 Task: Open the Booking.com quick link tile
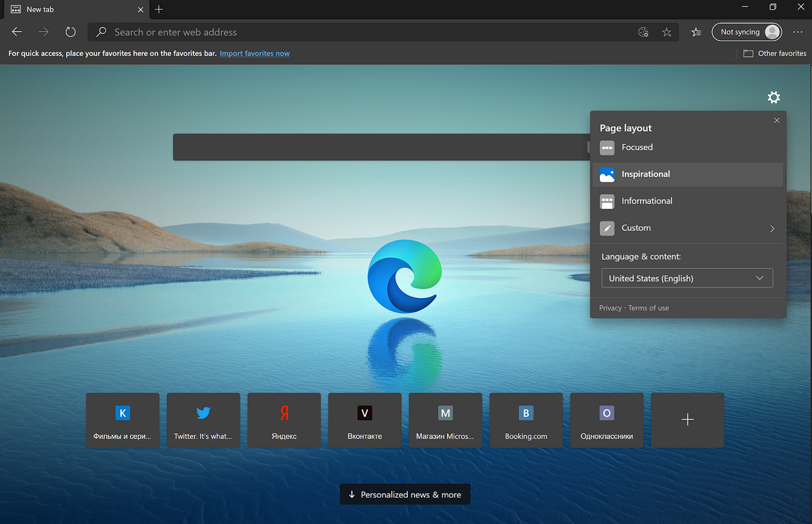pos(526,420)
